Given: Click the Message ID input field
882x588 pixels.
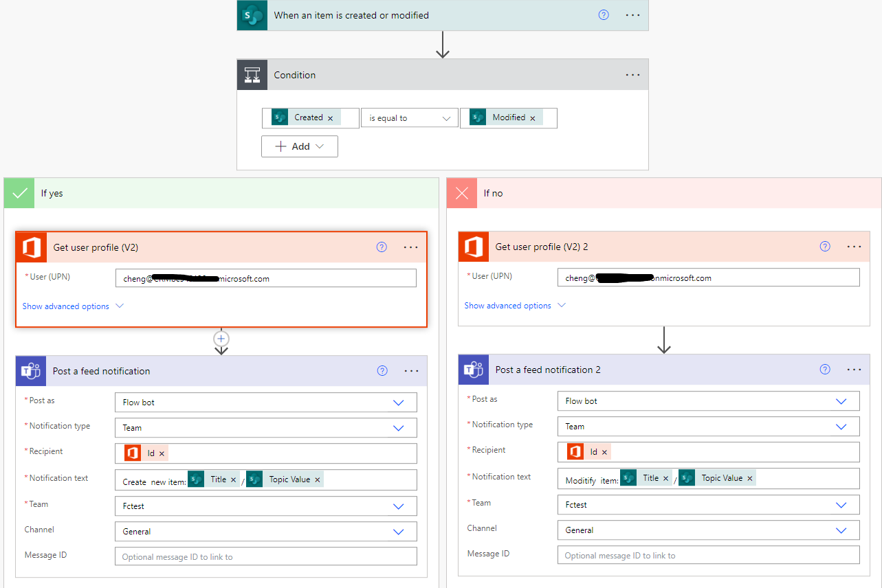Looking at the screenshot, I should (265, 556).
